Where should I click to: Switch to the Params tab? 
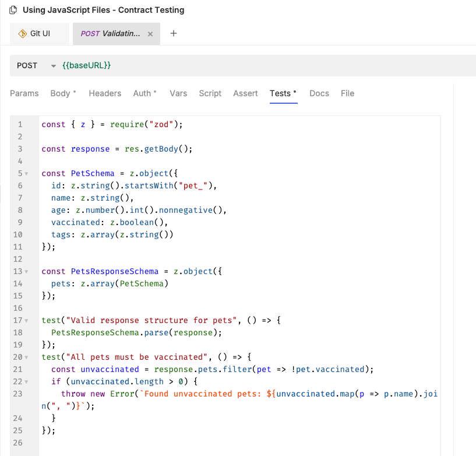click(24, 93)
